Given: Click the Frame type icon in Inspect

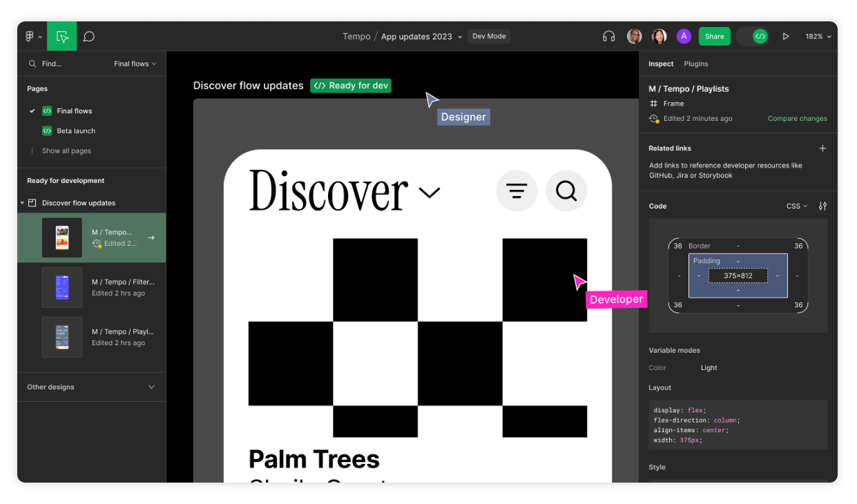Looking at the screenshot, I should click(653, 104).
